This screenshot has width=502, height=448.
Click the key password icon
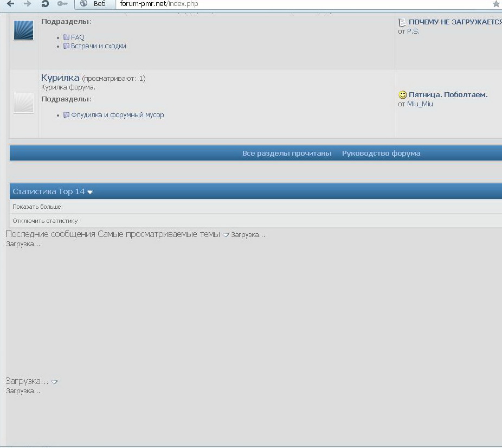pyautogui.click(x=62, y=4)
